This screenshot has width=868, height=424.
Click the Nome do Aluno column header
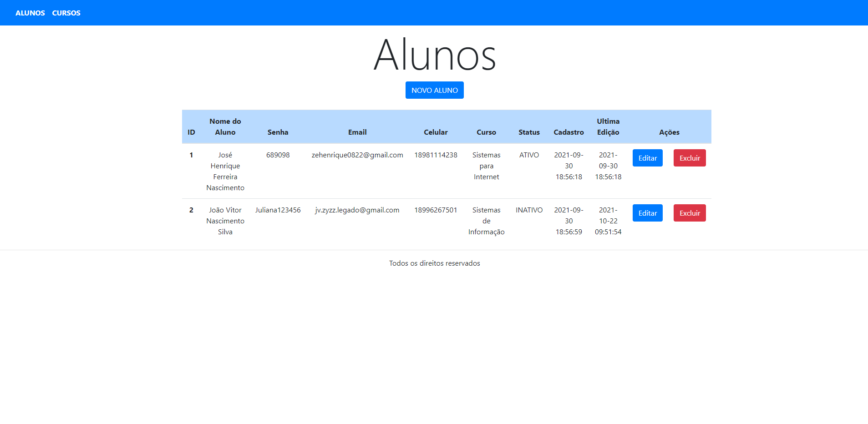225,126
